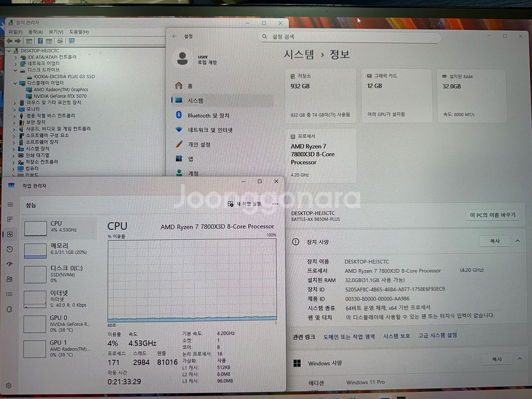Expand 마우스 및 기타 포인팅 장치 node
532x399 pixels.
pos(14,103)
